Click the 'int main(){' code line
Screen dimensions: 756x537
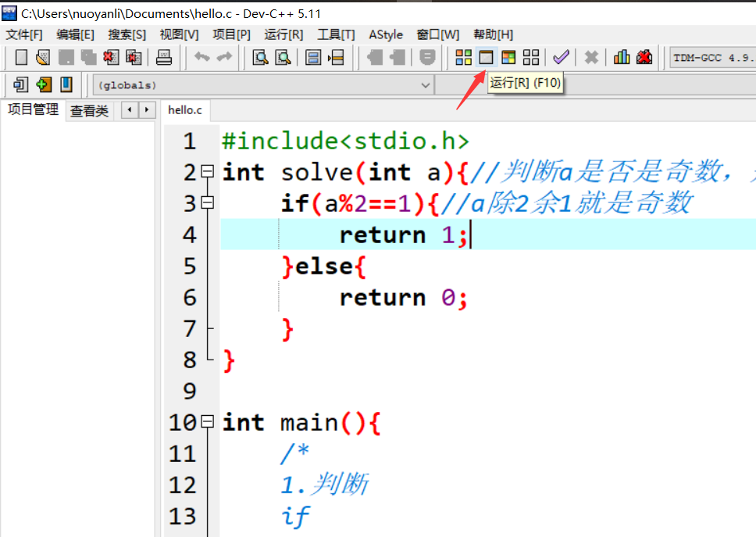point(301,423)
